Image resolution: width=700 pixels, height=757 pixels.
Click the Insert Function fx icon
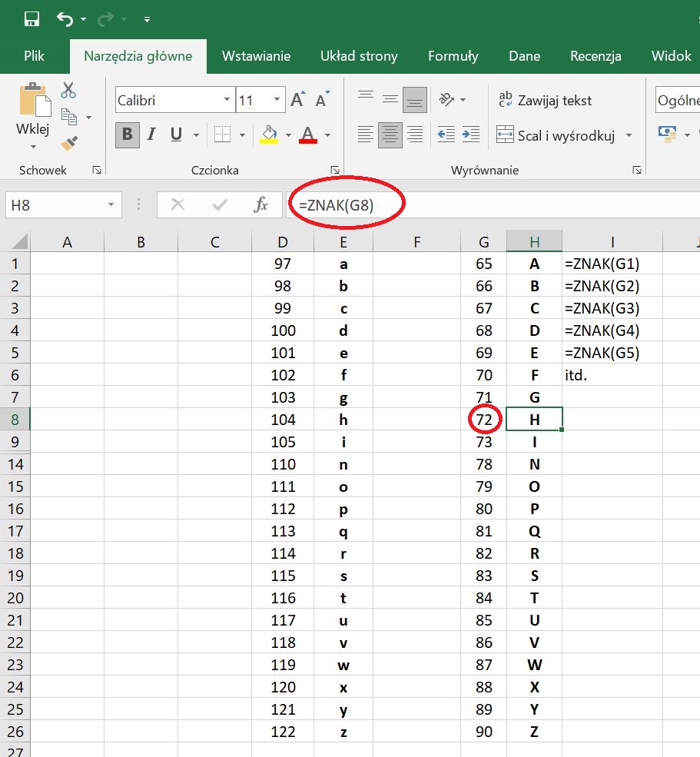point(261,204)
